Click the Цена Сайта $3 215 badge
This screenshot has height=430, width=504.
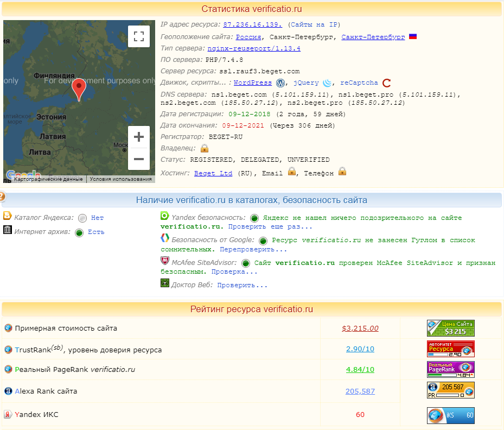coord(451,328)
